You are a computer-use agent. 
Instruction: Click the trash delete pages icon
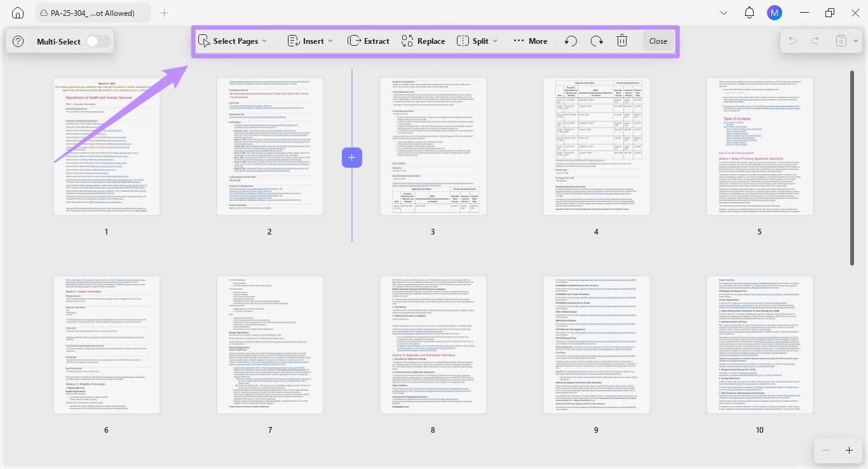coord(622,41)
